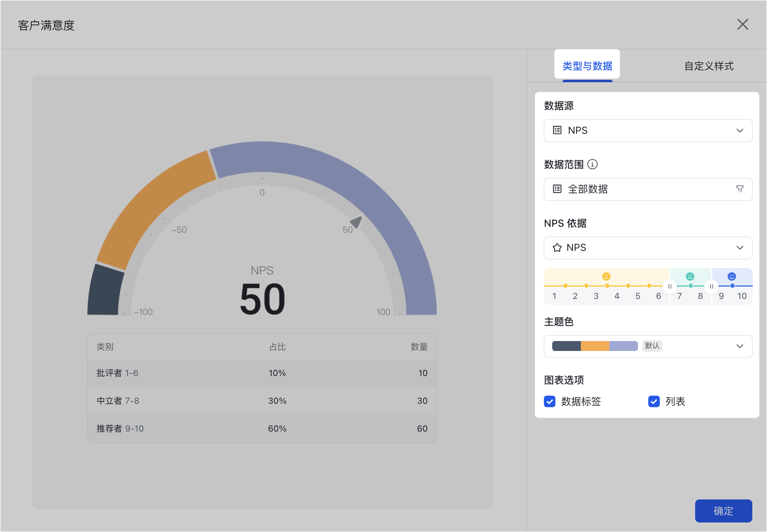Click chevron arrow of 数据源 dropdown
Image resolution: width=767 pixels, height=532 pixels.
click(740, 130)
